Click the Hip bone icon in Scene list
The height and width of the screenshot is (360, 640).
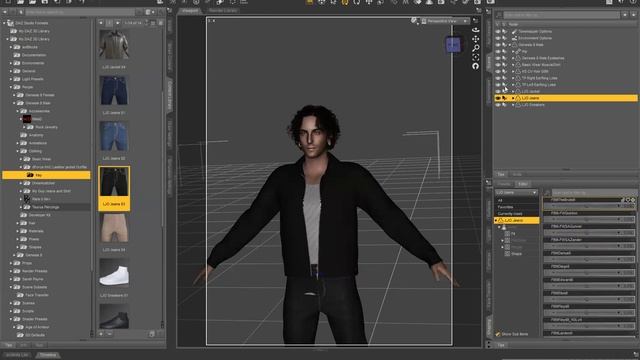[x=518, y=51]
